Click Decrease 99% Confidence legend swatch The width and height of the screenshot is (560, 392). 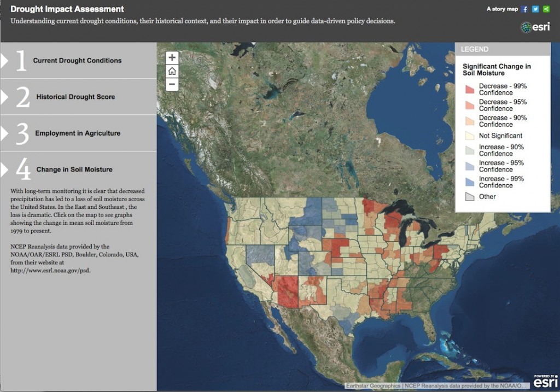click(470, 89)
